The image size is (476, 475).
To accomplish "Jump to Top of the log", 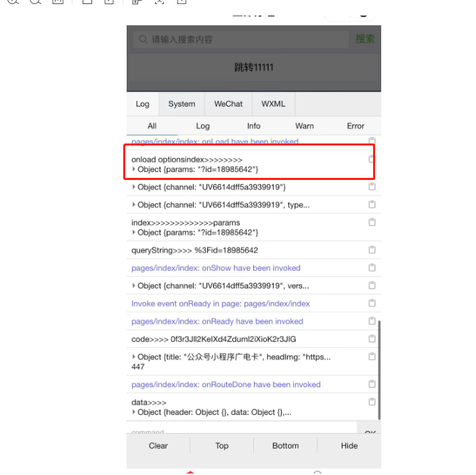I will [x=221, y=446].
